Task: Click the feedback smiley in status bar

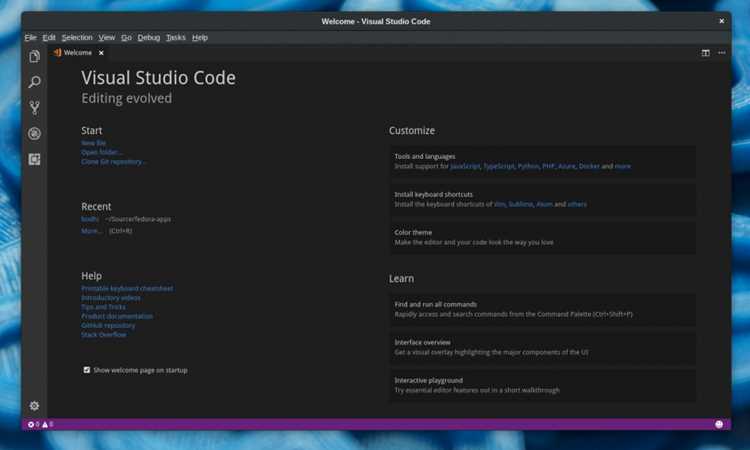Action: point(718,424)
